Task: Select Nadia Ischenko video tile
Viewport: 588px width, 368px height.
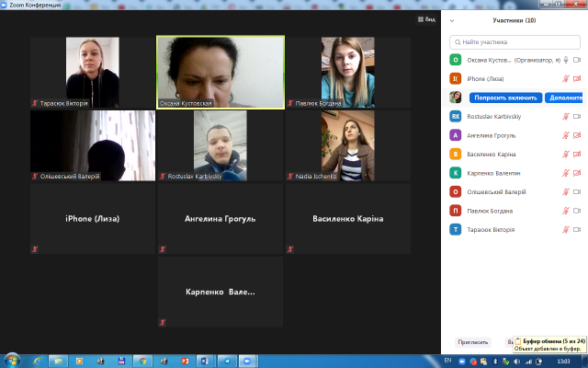Action: (x=348, y=145)
